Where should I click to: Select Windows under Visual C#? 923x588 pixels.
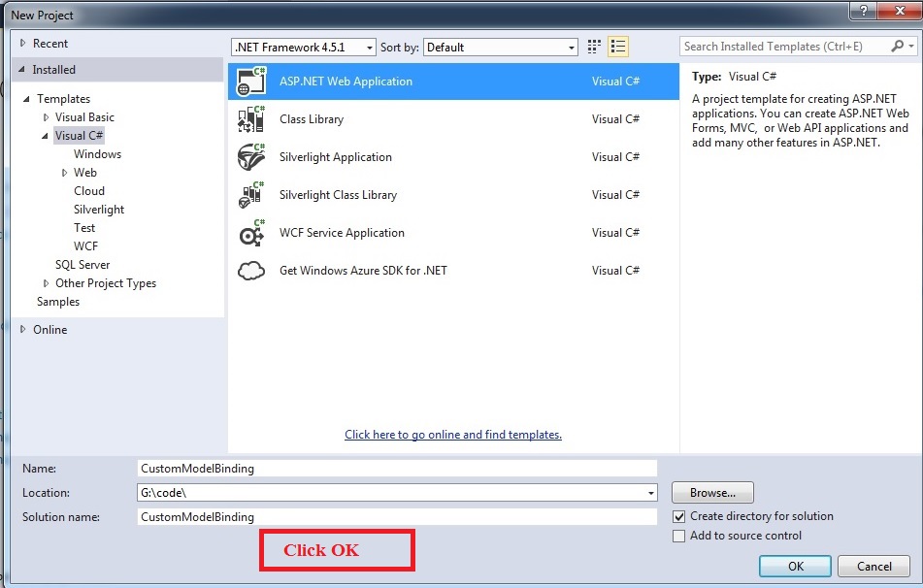[x=98, y=154]
